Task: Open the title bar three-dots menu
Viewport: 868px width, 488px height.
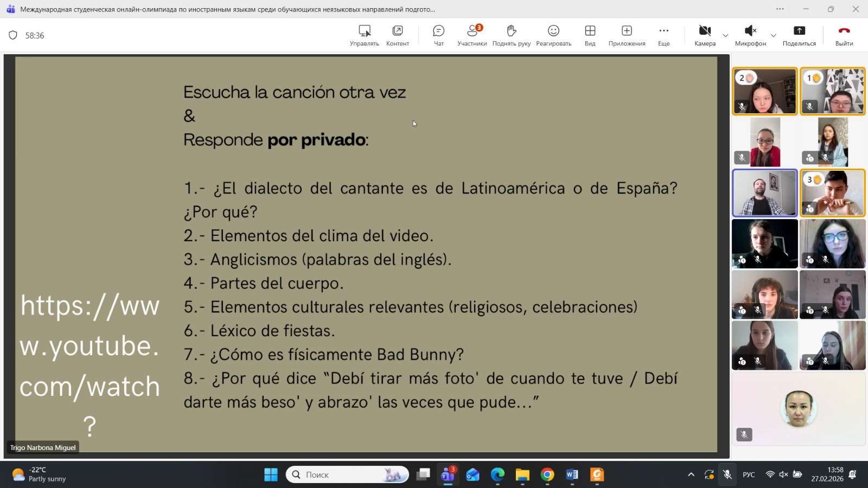Action: click(x=780, y=9)
